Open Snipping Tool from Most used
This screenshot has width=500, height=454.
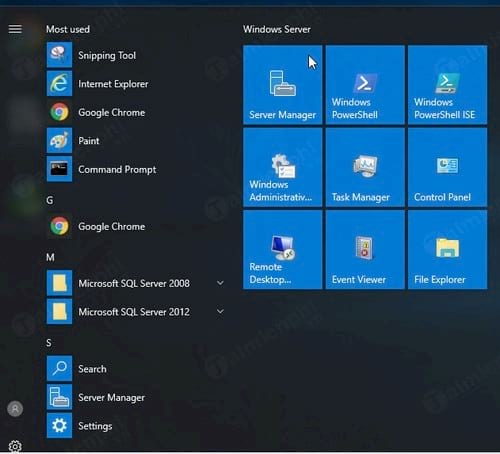point(137,55)
